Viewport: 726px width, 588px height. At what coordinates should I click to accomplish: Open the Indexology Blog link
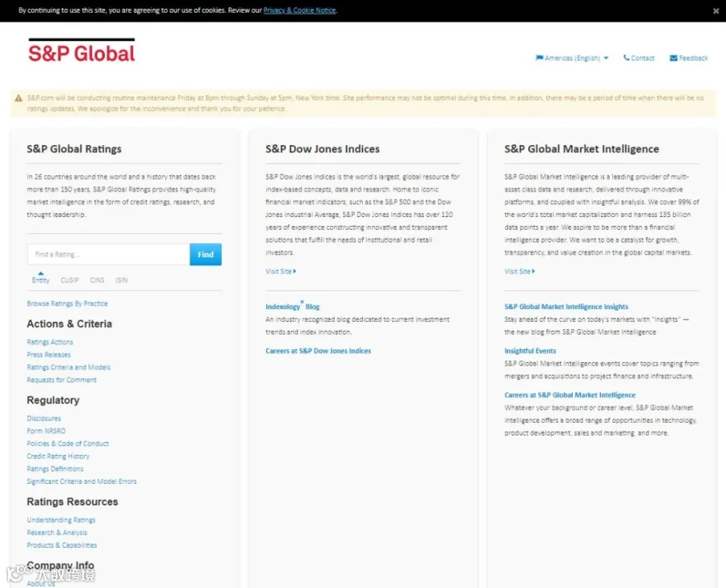(293, 306)
